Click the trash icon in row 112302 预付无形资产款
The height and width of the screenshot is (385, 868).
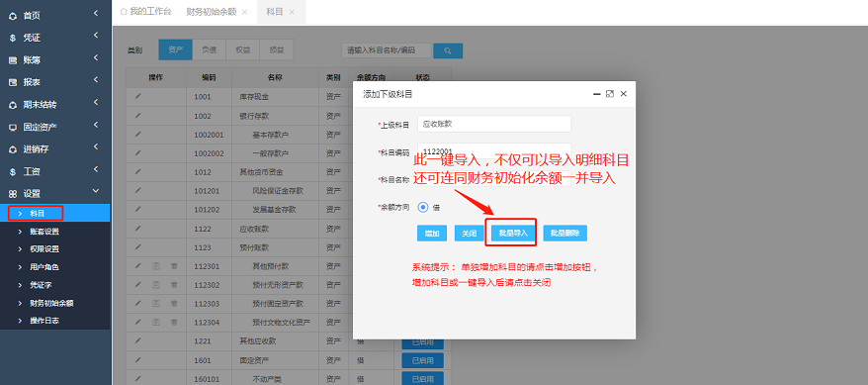(174, 285)
